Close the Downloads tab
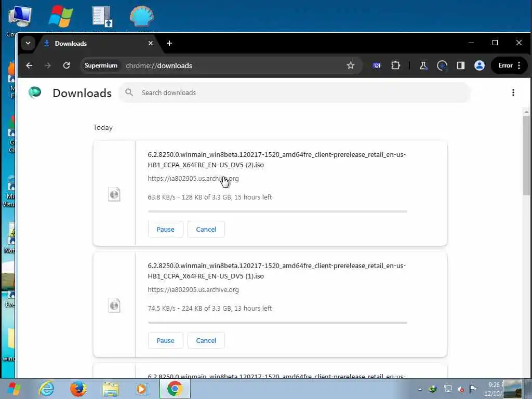 click(x=151, y=43)
